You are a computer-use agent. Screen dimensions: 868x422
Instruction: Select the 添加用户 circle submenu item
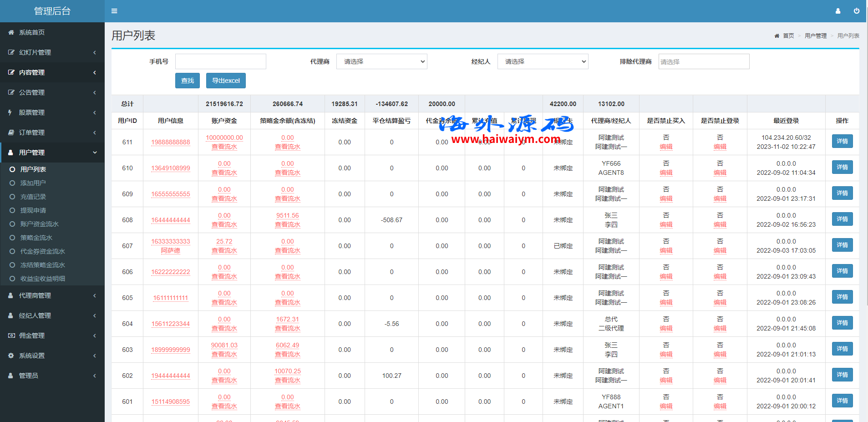tap(33, 183)
